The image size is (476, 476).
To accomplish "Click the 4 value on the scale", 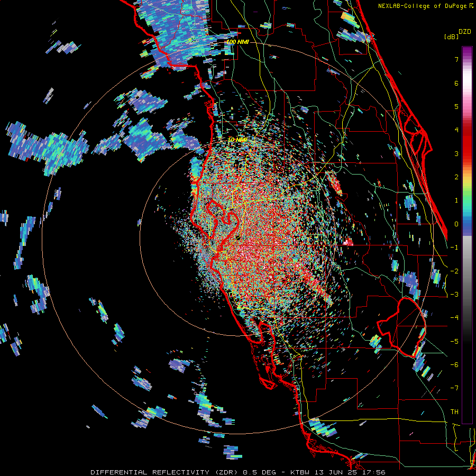I will [456, 130].
